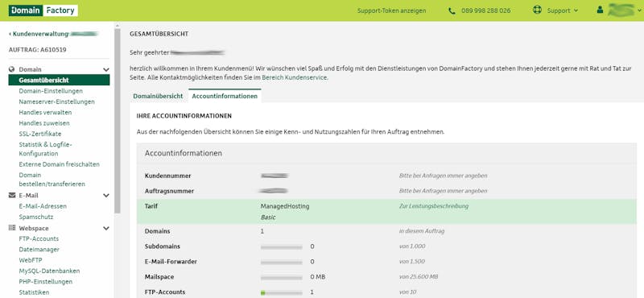
Task: Click the envelope icon next to E-Mail
Action: point(12,195)
